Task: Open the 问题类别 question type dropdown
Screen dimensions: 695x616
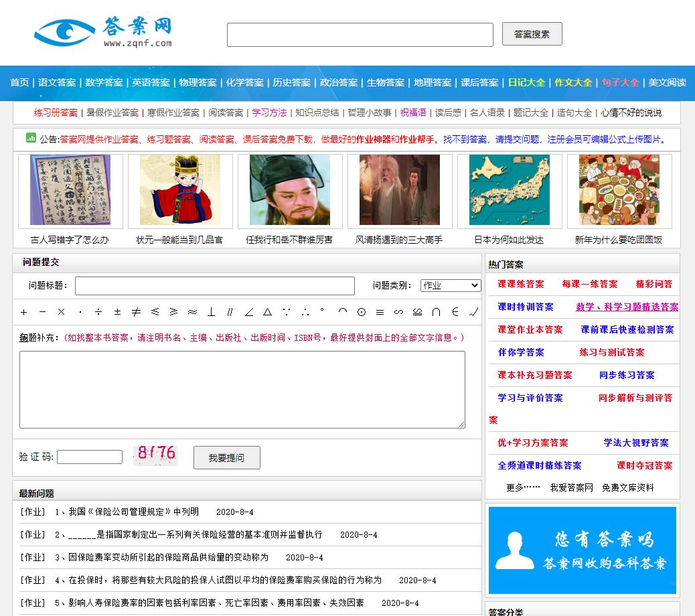Action: pos(451,285)
